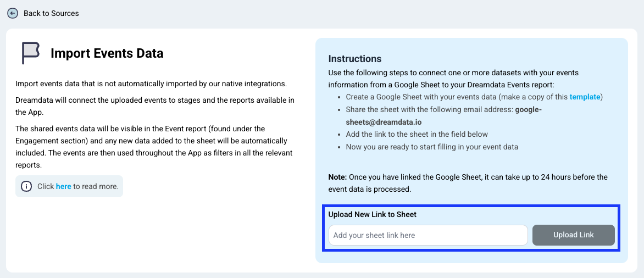The width and height of the screenshot is (644, 278).
Task: Click the Upload Link button
Action: click(x=573, y=235)
